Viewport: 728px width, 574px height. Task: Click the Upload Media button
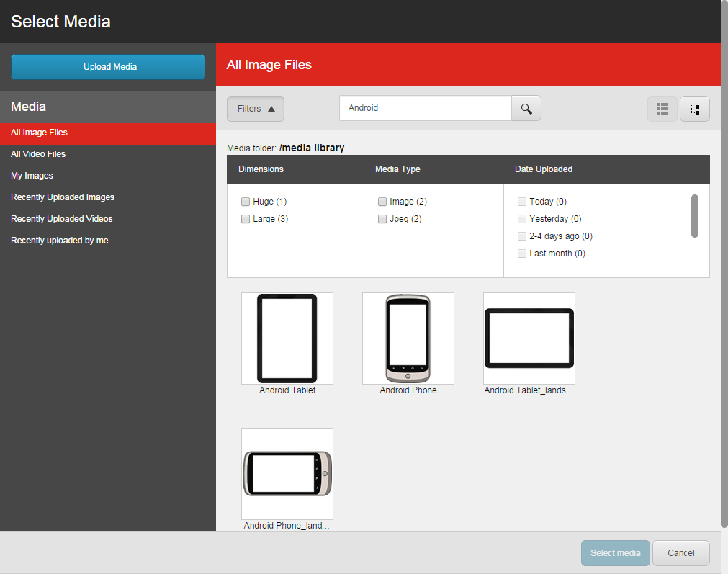pyautogui.click(x=108, y=67)
